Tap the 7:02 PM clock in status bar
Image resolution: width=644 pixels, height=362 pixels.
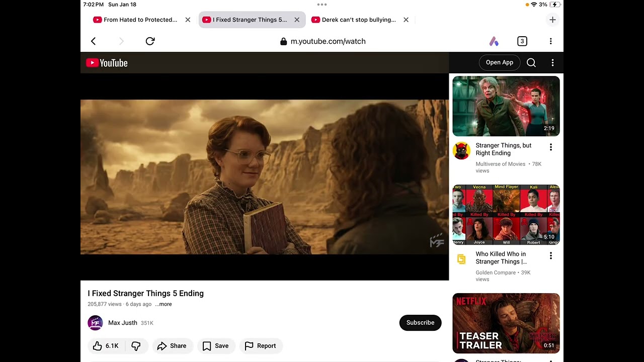pyautogui.click(x=94, y=5)
